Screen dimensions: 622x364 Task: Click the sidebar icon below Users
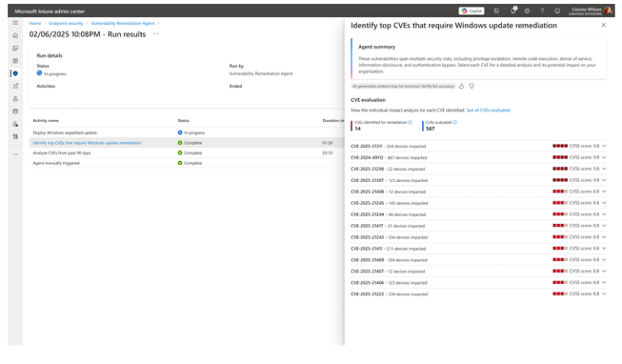[x=15, y=112]
